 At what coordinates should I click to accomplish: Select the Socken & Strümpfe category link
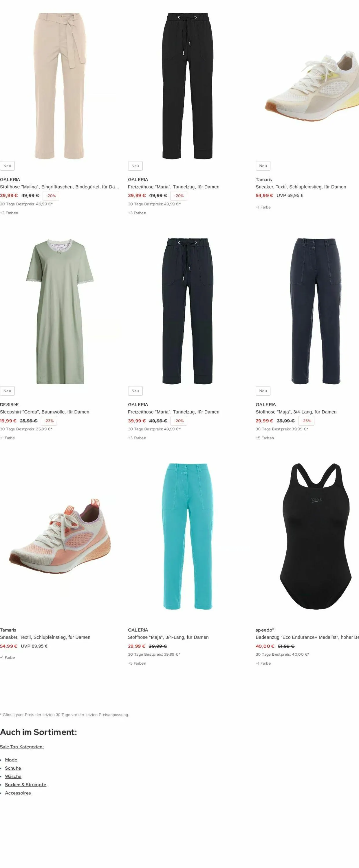(25, 784)
